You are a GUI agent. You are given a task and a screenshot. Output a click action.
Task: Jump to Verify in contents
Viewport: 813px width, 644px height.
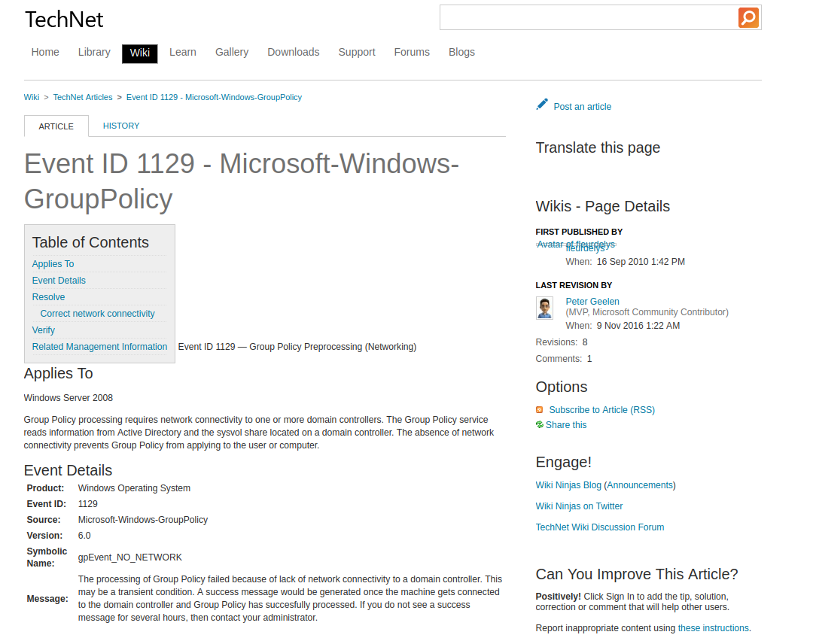[43, 330]
